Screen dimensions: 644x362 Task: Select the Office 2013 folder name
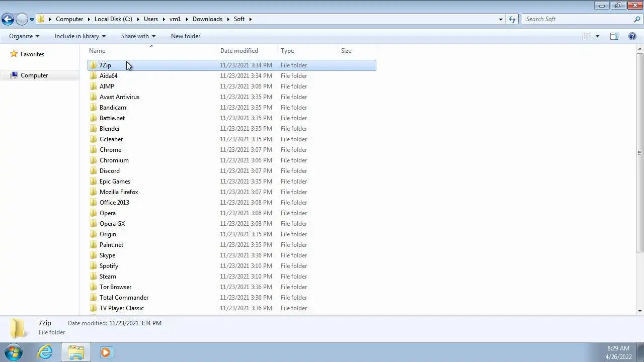pos(114,203)
